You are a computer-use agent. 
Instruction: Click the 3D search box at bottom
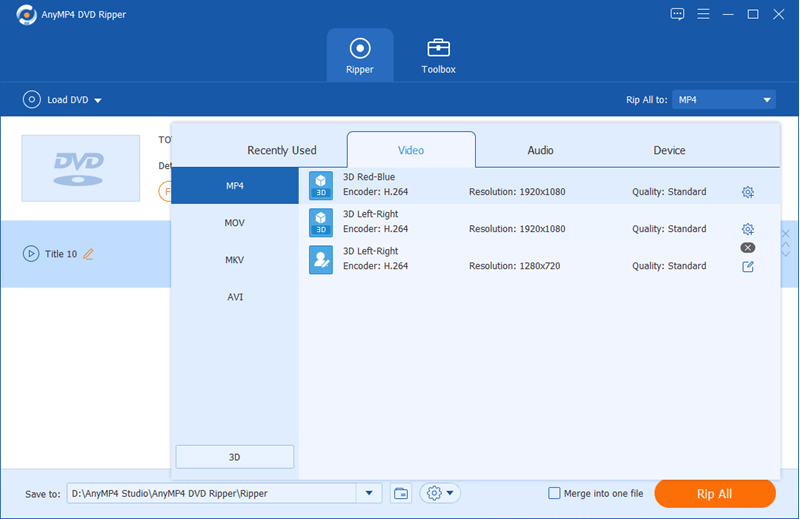pyautogui.click(x=235, y=457)
